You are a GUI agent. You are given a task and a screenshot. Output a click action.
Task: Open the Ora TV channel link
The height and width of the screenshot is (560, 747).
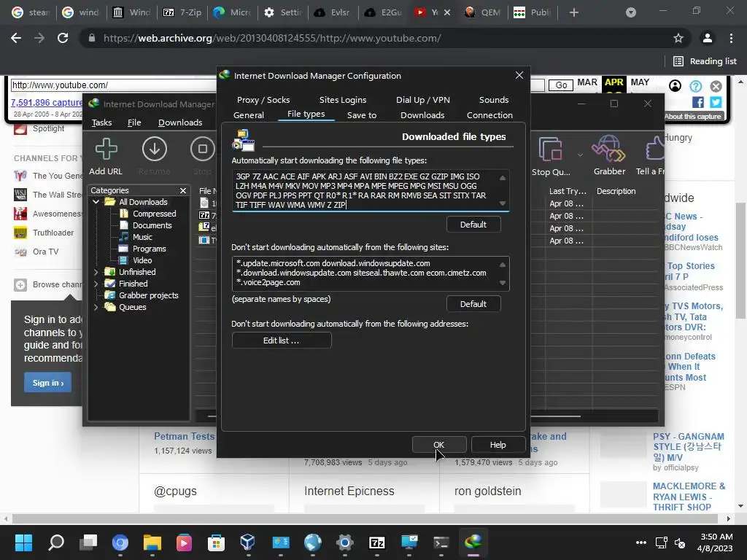pos(46,252)
